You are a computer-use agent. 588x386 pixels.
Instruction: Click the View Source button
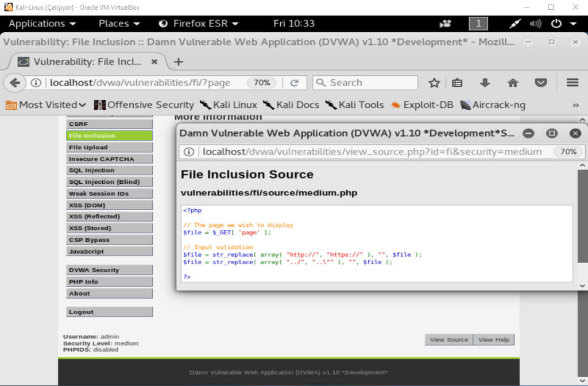448,339
